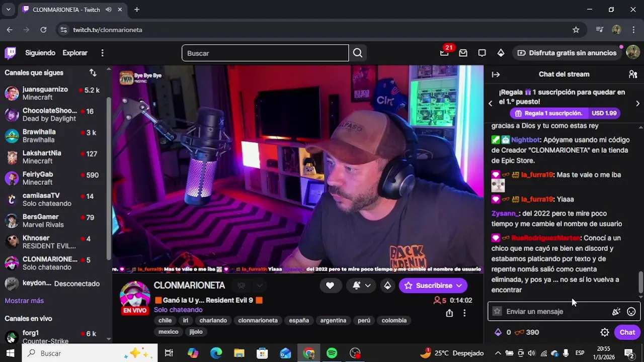Screen dimensions: 644x362
Task: Reload the page in Chrome
Action: (43, 30)
